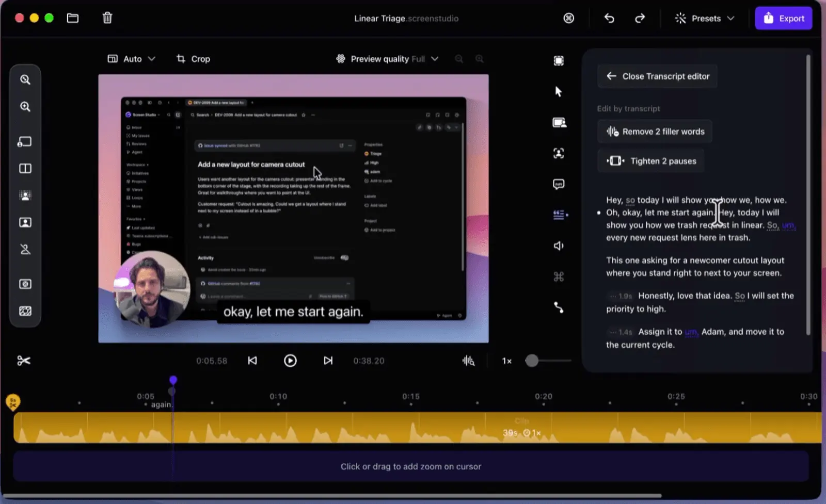Open the transcript settings icon
826x504 pixels.
point(560,215)
